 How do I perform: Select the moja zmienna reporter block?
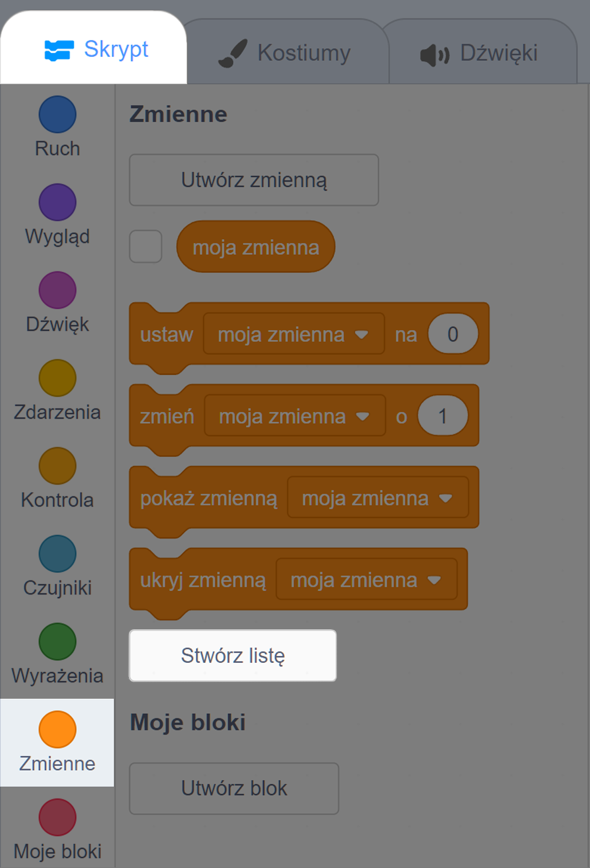(x=255, y=246)
